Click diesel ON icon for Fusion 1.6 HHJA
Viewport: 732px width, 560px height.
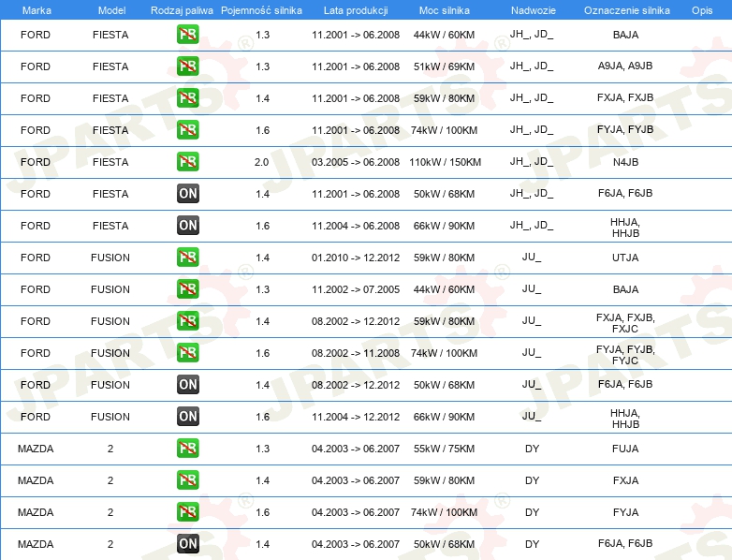187,416
